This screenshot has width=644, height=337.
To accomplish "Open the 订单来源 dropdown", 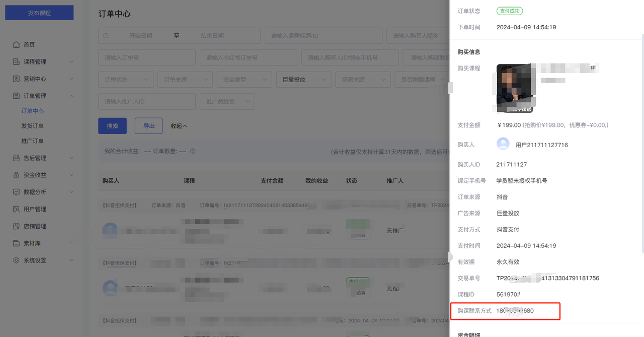I will coord(185,80).
